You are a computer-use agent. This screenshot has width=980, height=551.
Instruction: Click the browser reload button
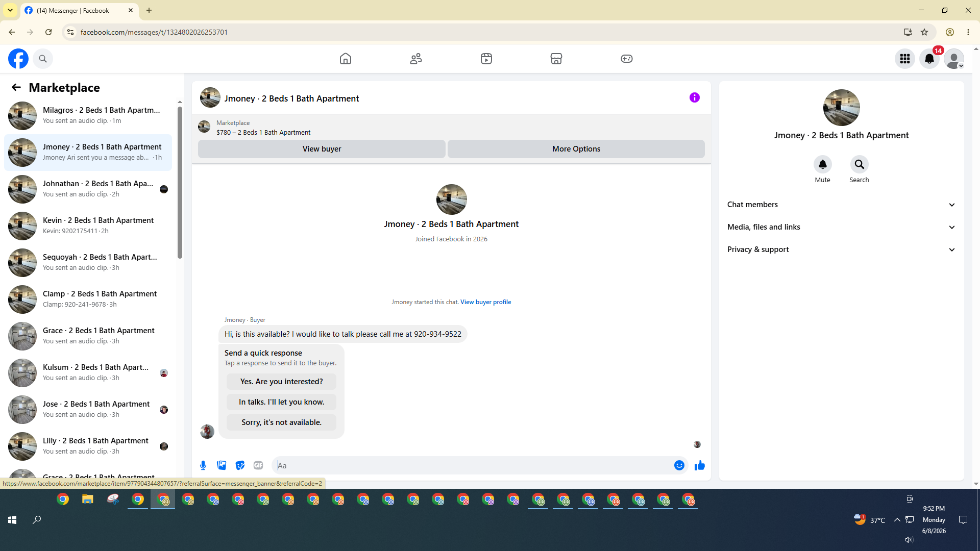(x=48, y=32)
